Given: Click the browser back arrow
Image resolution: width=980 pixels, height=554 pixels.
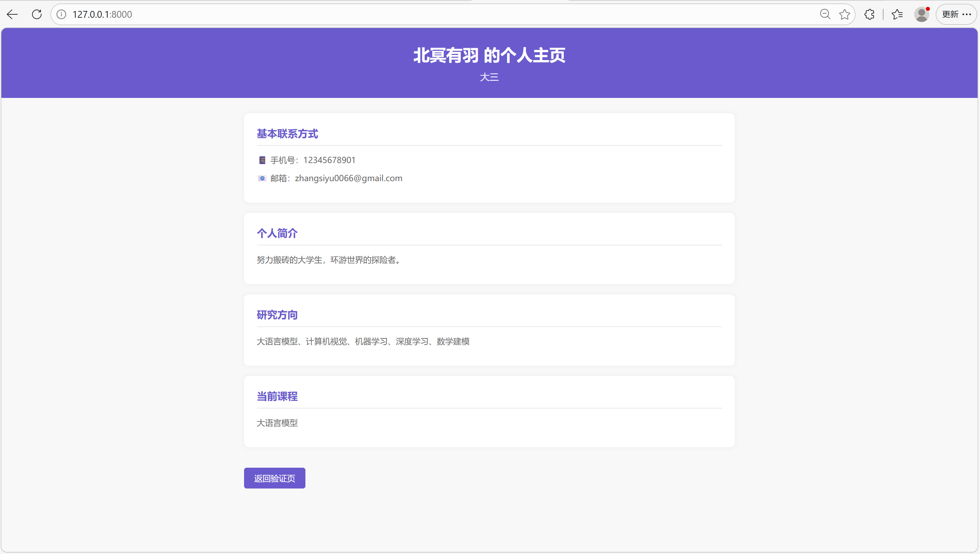Looking at the screenshot, I should (12, 14).
